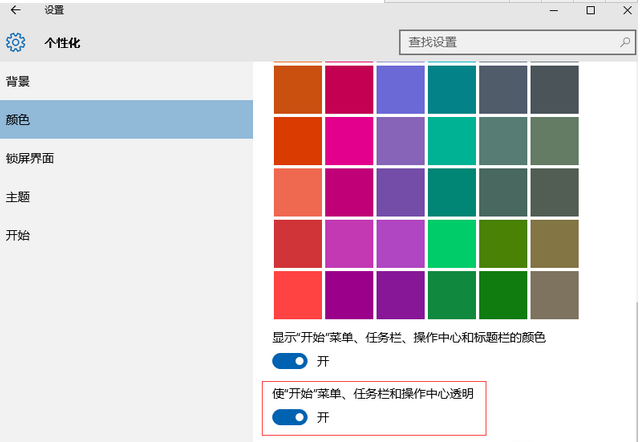Viewport: 641px width, 442px height.
Task: Pick the turquoise green swatch
Action: pyautogui.click(x=452, y=141)
